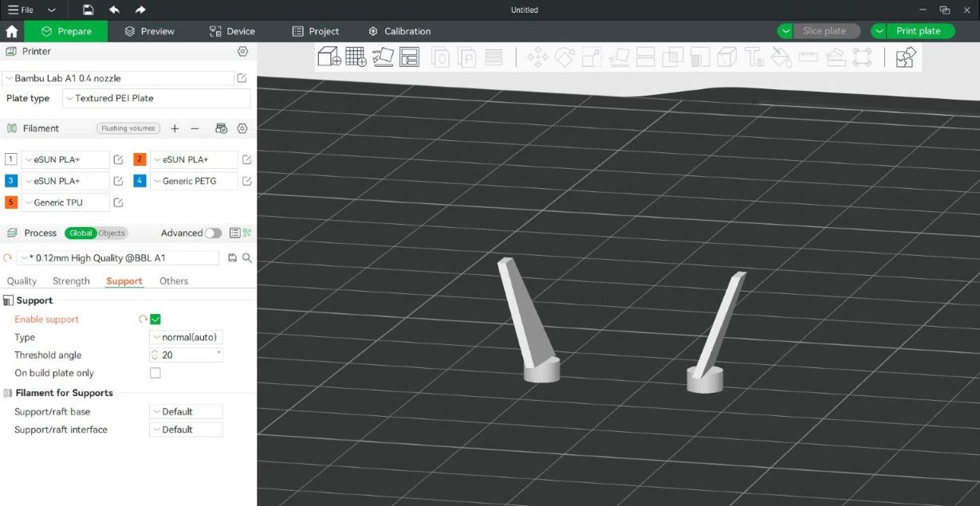Select the Cut tool in viewport toolbar
The width and height of the screenshot is (980, 506).
point(646,57)
